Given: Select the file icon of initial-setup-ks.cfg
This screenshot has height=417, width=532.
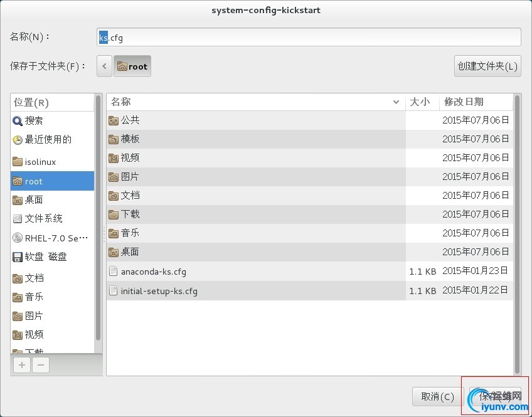Looking at the screenshot, I should coord(114,290).
